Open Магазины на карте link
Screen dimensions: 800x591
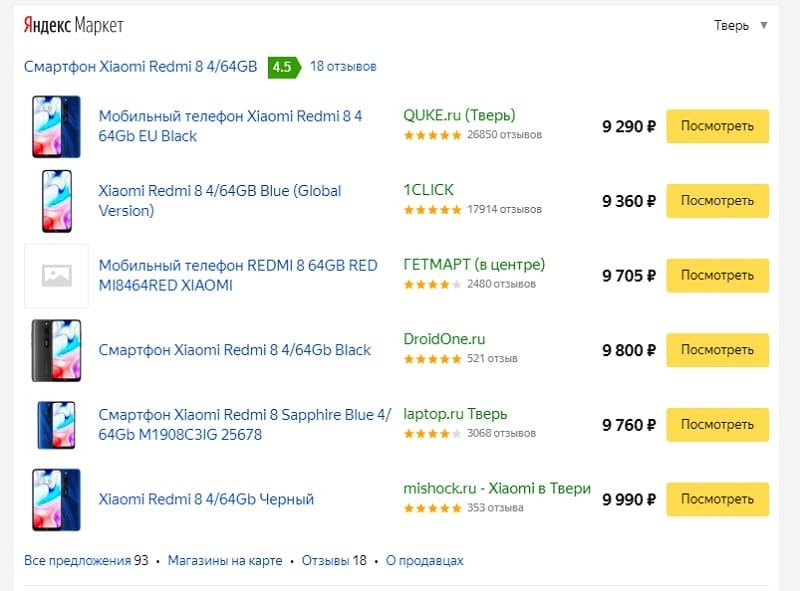(x=225, y=561)
